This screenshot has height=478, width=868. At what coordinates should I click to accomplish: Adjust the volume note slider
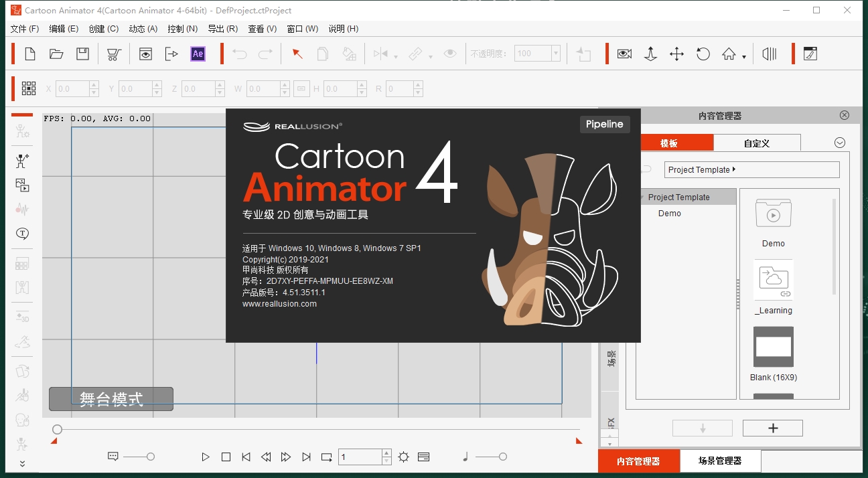click(502, 457)
